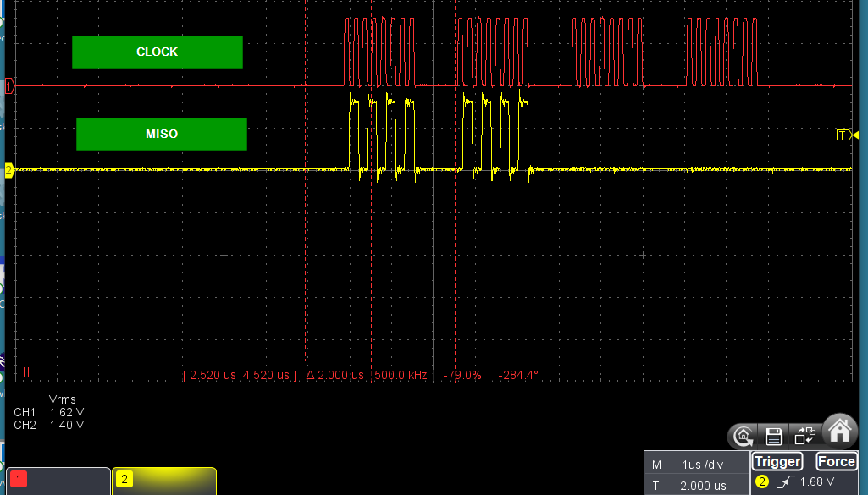Viewport: 868px width, 495px height.
Task: Click the green MISO label
Action: [161, 134]
